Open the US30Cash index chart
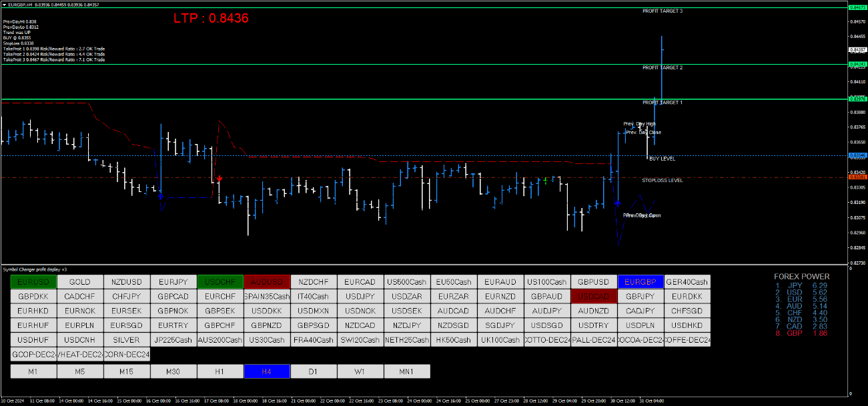868x406 pixels. [x=267, y=340]
